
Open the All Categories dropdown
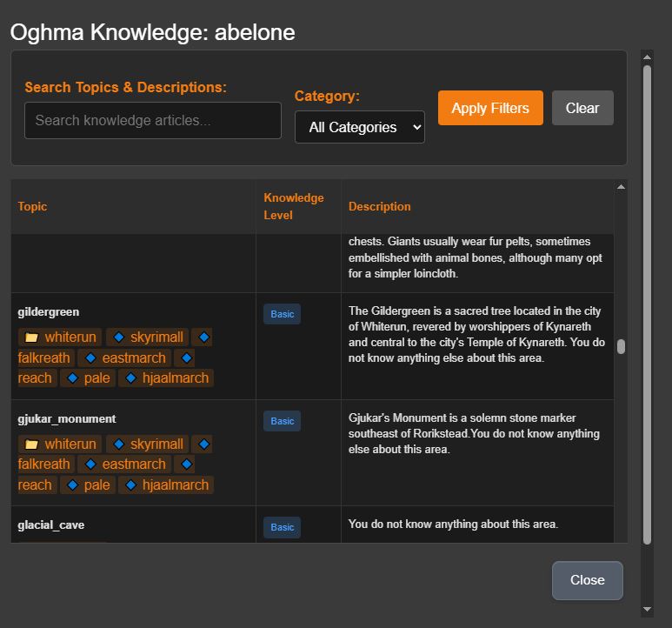pos(360,127)
